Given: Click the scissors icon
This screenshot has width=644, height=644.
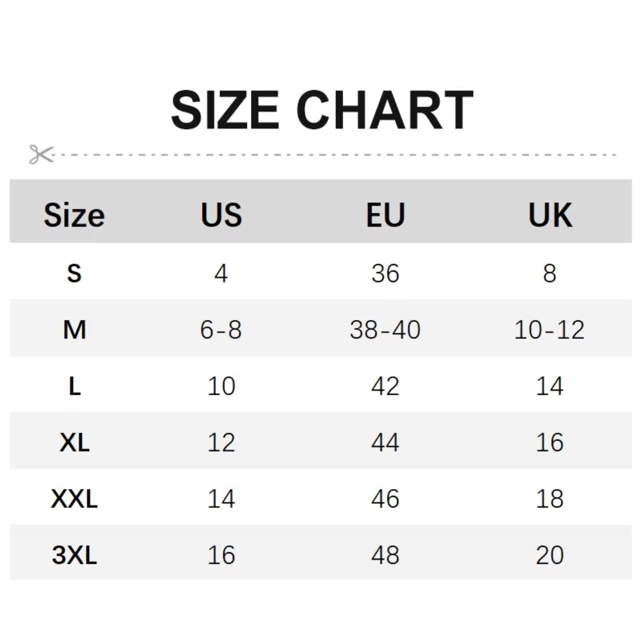Looking at the screenshot, I should [41, 154].
